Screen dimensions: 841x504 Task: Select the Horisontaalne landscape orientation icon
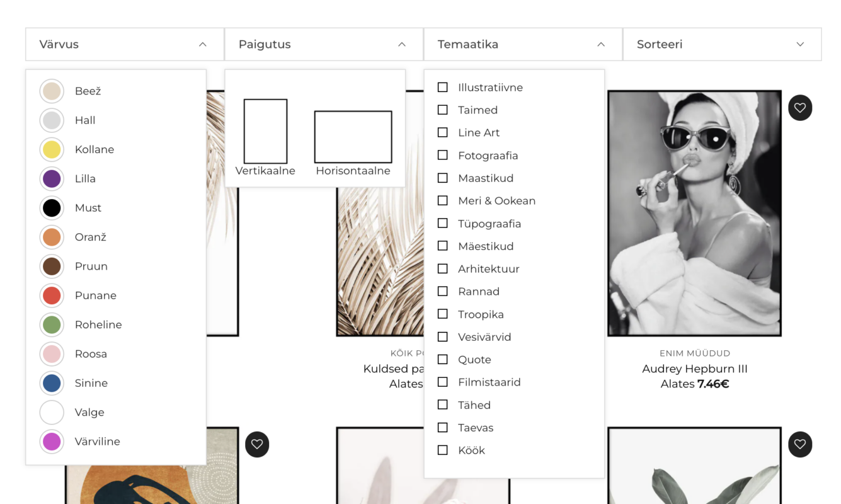click(x=353, y=137)
